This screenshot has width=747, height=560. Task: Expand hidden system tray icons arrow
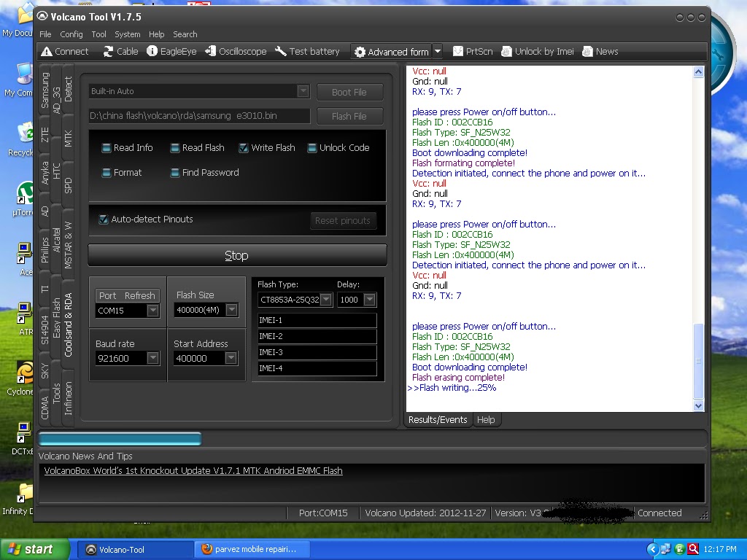click(x=652, y=549)
